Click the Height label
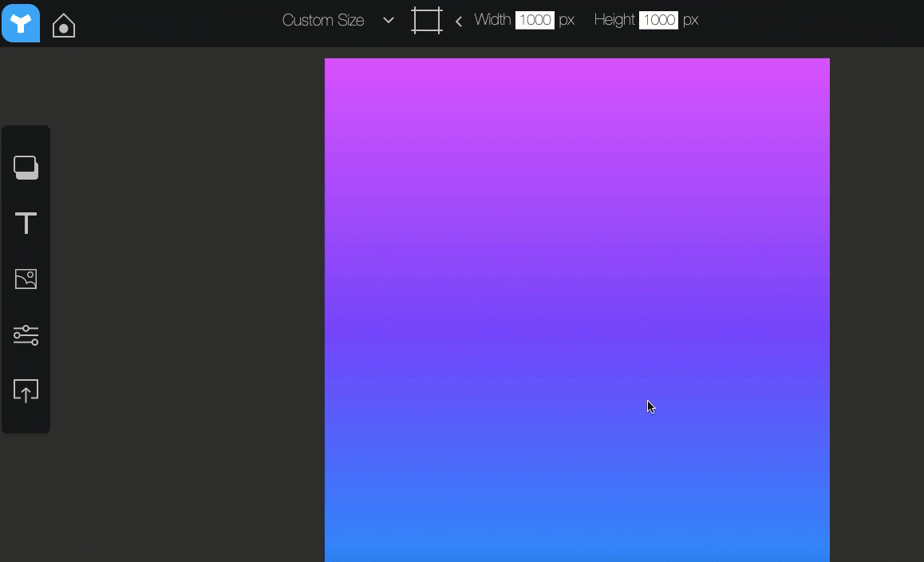This screenshot has width=924, height=562. 614,20
